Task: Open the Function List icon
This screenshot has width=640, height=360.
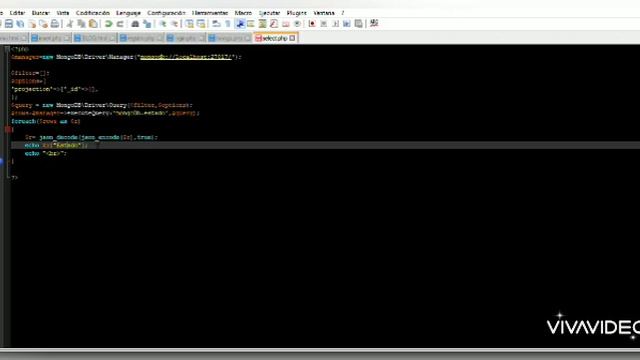Action: click(x=274, y=24)
